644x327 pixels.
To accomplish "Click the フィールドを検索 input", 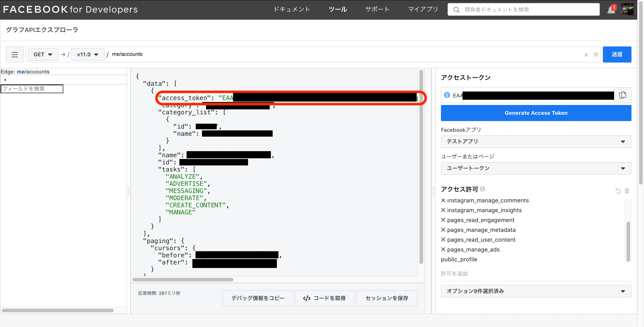I will 32,89.
